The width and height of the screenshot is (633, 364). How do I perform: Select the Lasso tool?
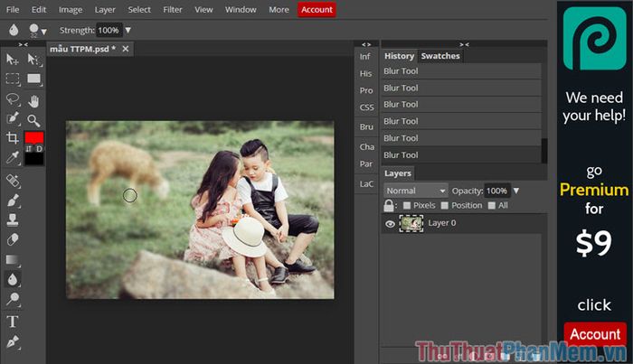pos(13,98)
